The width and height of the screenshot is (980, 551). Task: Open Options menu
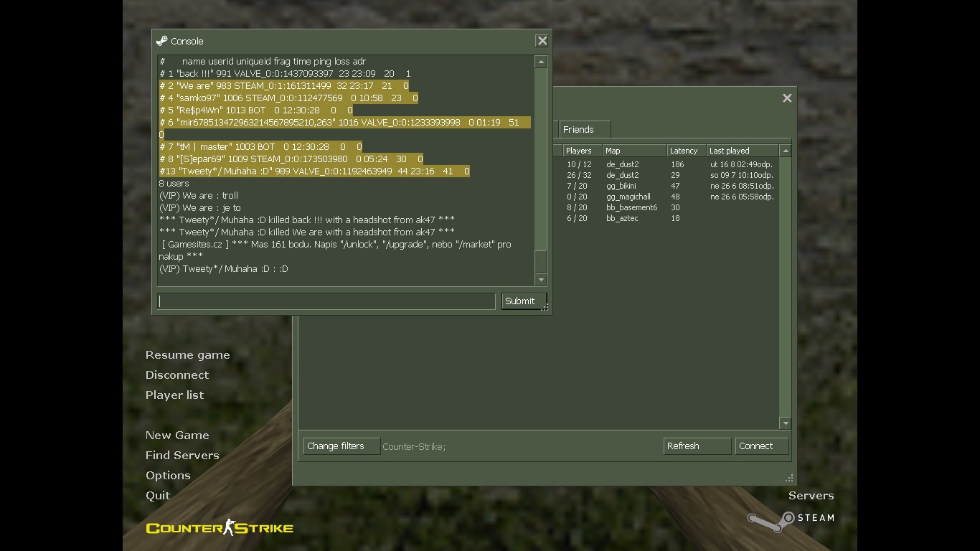168,476
